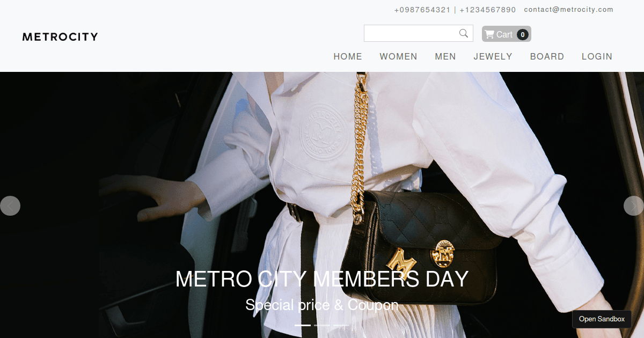Click the Open Sandbox button
Screen dimensions: 644x338
coord(602,319)
